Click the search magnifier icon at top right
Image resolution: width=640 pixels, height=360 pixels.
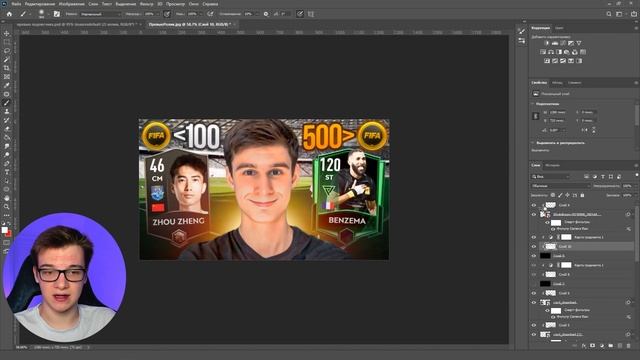point(609,14)
